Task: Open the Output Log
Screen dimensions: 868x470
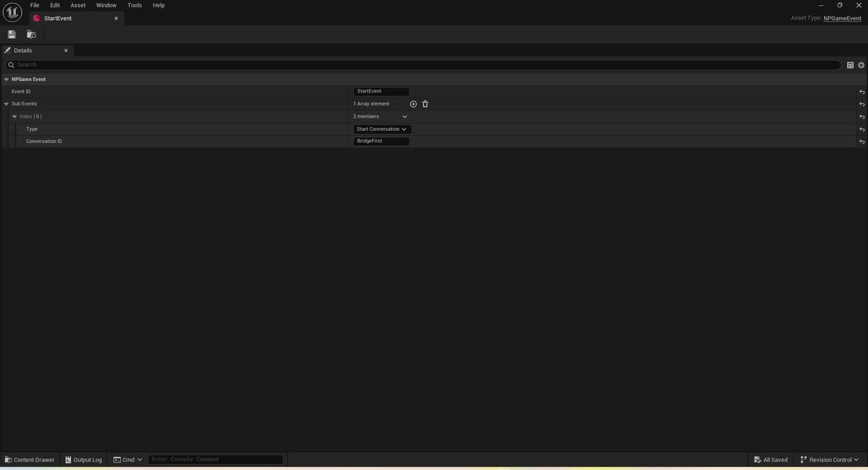Action: click(x=82, y=459)
